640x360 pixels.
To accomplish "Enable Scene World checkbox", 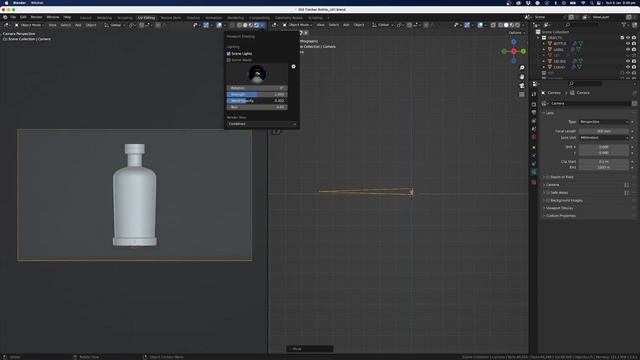I will coord(229,60).
